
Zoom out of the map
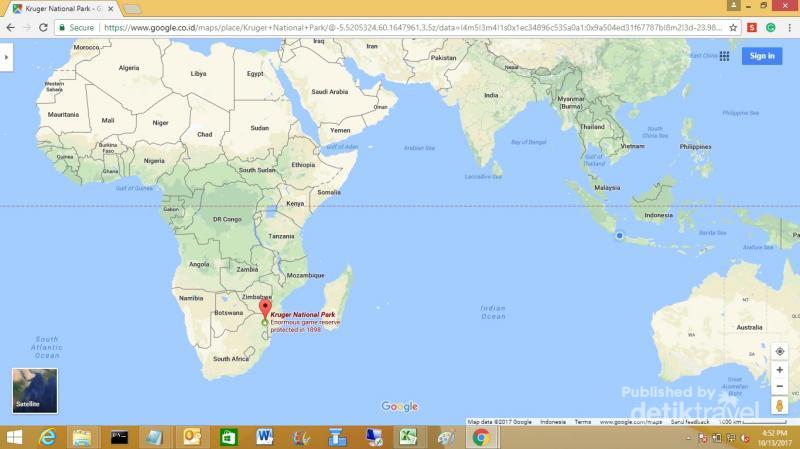point(779,386)
